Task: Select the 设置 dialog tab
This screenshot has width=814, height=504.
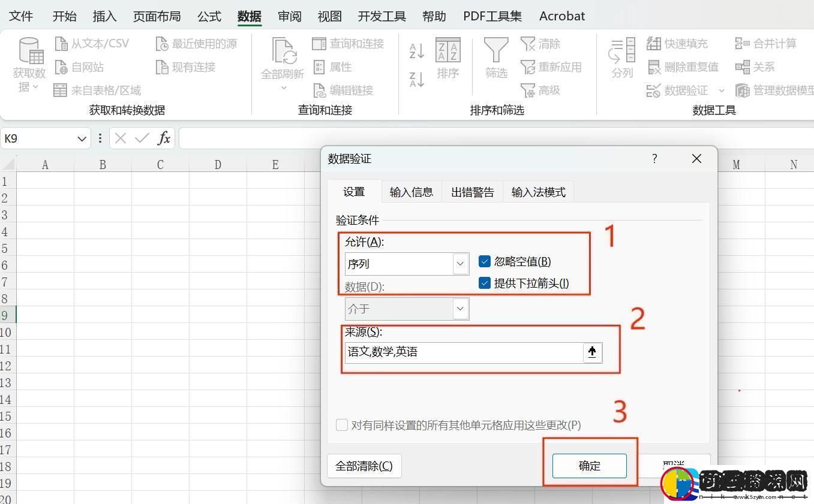Action: [x=354, y=192]
